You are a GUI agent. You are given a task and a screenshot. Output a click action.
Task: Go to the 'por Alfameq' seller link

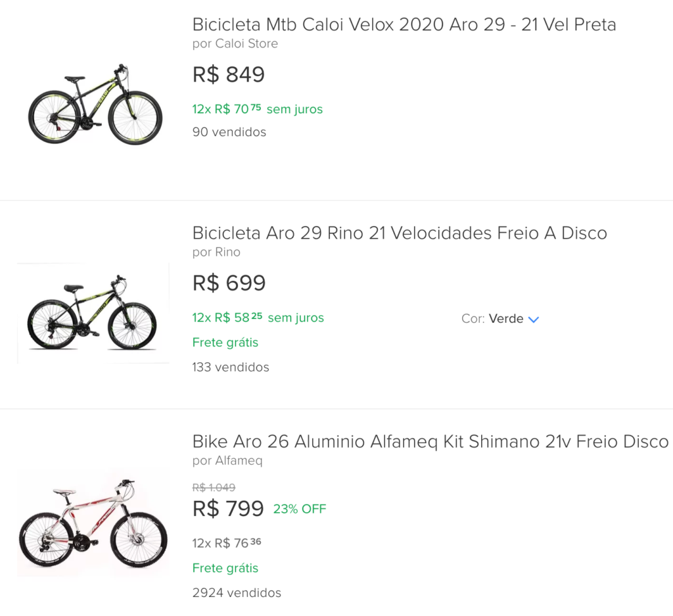point(227,460)
